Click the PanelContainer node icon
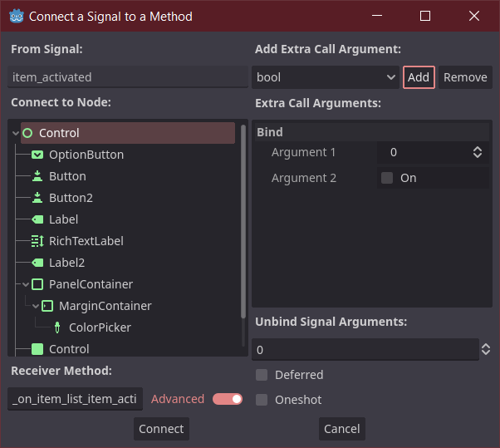 point(37,284)
